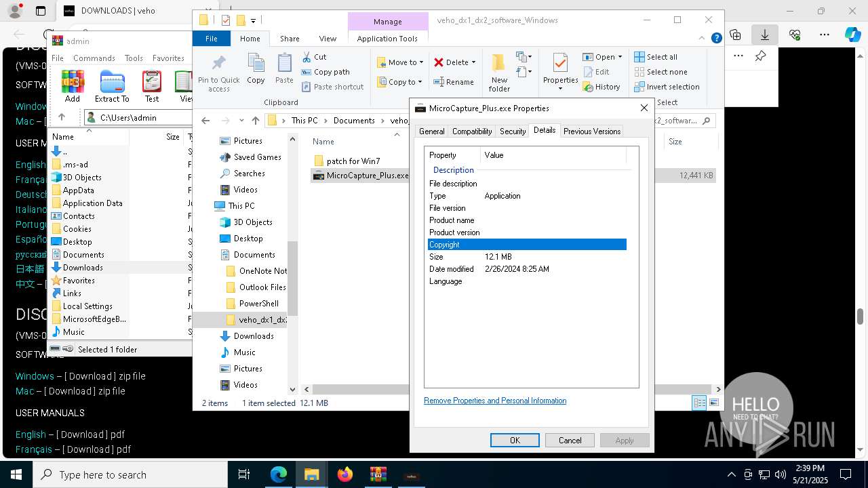Switch to large thumbnails view icon in Explorer
The height and width of the screenshot is (488, 868).
(x=713, y=403)
